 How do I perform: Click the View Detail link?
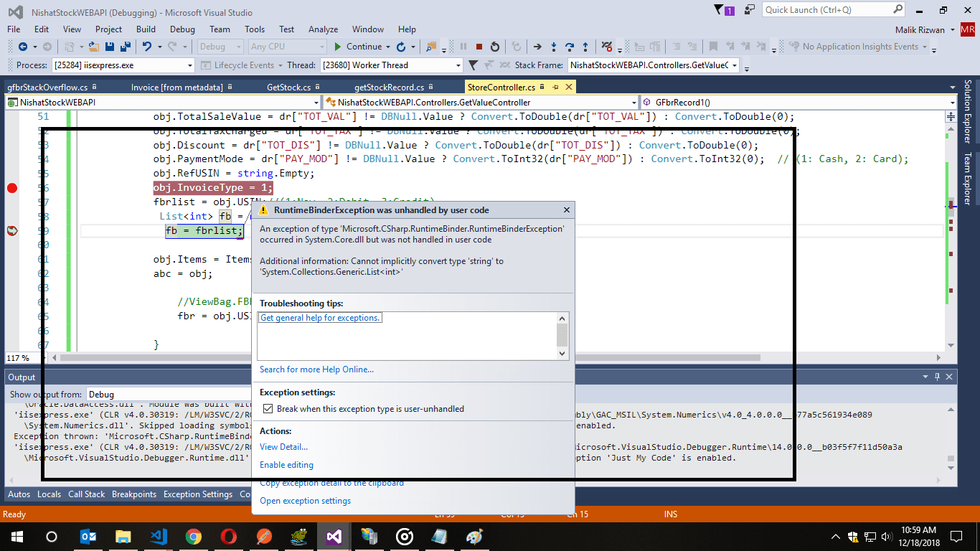(x=283, y=447)
